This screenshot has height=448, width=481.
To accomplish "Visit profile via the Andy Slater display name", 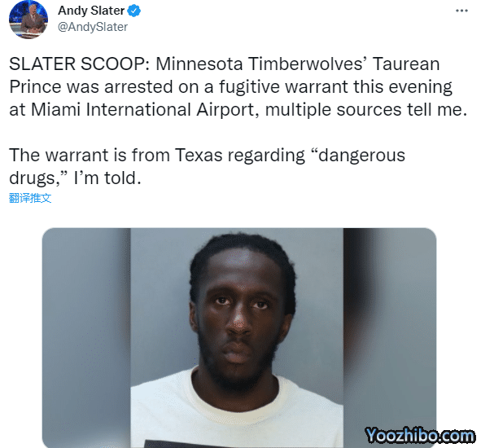I will pyautogui.click(x=91, y=11).
